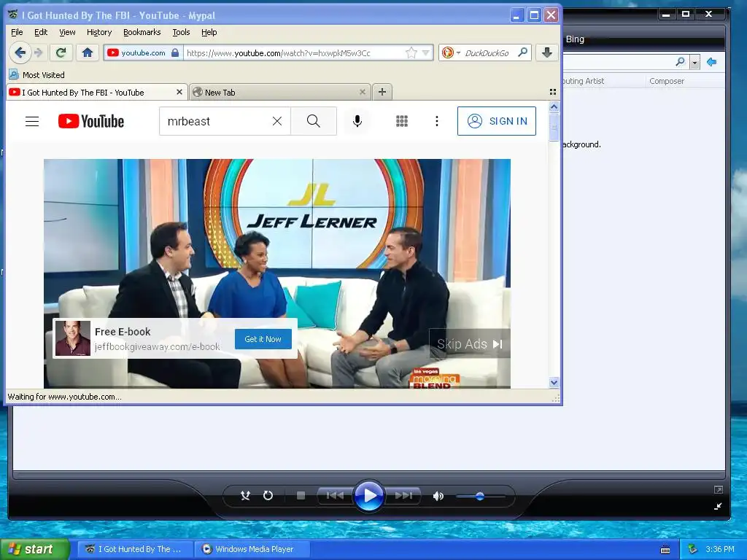Open the Windows start menu
This screenshot has width=747, height=560.
tap(35, 549)
